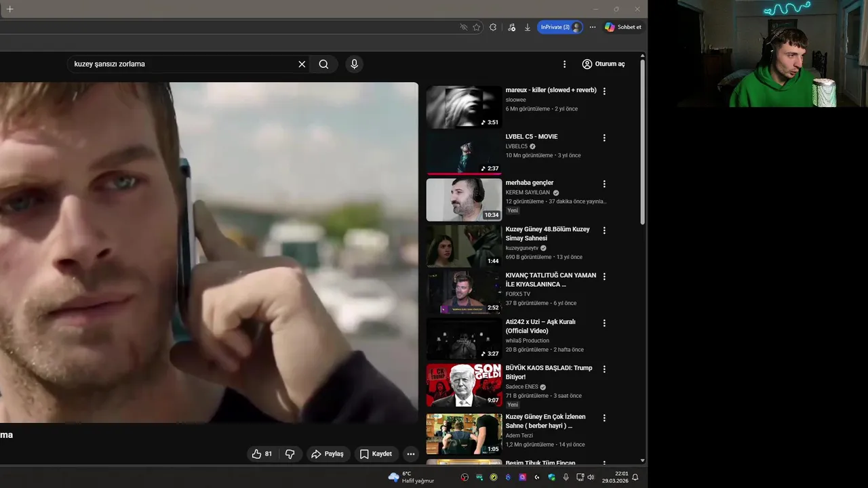Click the InPrivate (3) profile button
This screenshot has width=868, height=488.
(560, 27)
